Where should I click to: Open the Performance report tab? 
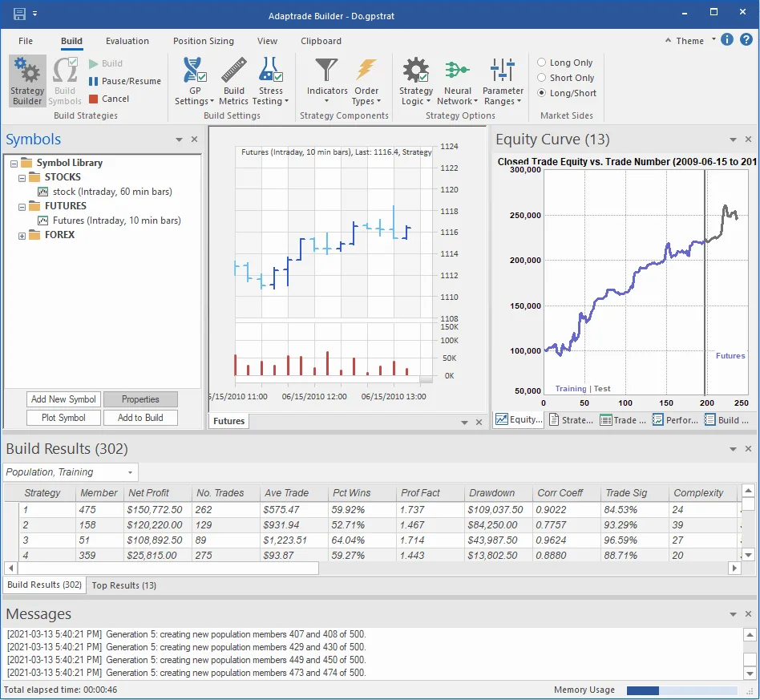[675, 420]
